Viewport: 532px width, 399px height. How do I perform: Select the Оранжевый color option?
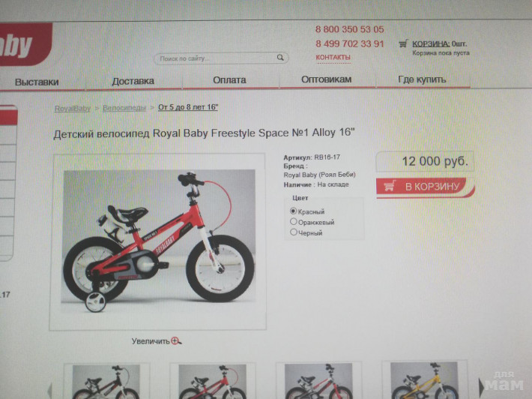(294, 221)
